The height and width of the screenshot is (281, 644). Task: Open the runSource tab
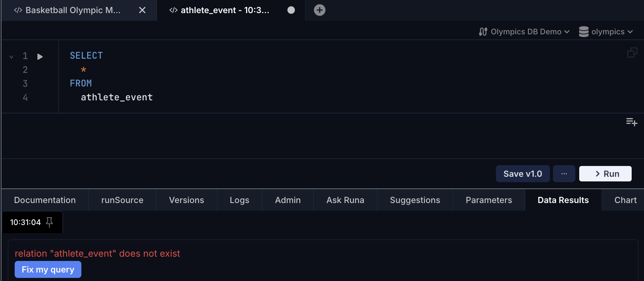pyautogui.click(x=122, y=200)
